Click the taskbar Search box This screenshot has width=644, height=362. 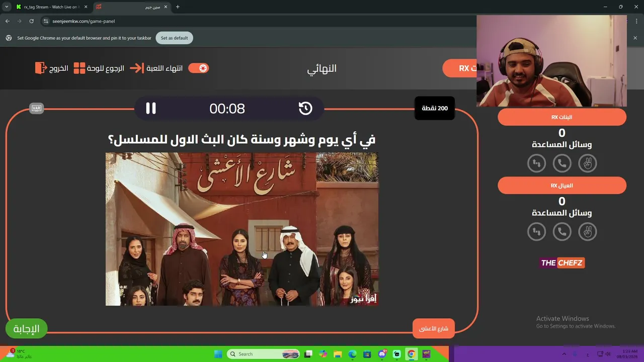pyautogui.click(x=264, y=354)
